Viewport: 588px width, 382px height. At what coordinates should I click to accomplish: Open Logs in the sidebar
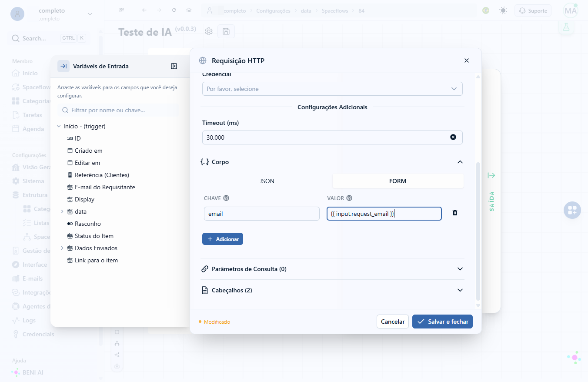29,320
